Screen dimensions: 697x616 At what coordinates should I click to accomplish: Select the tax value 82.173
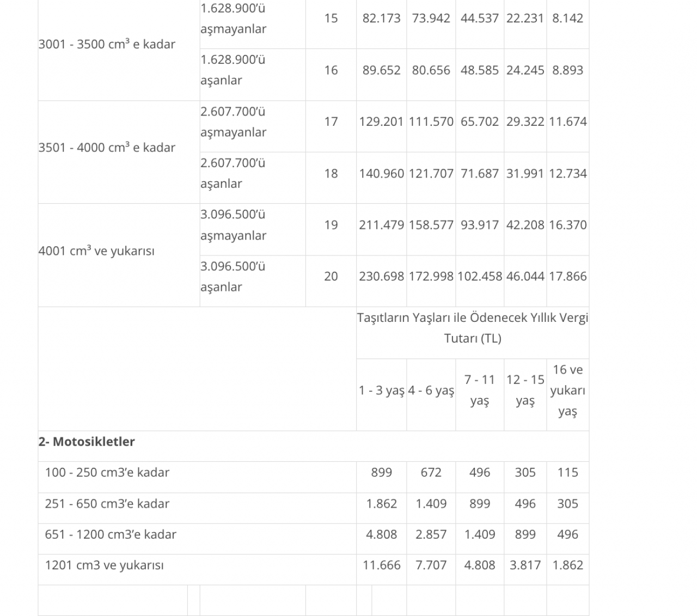tap(381, 18)
